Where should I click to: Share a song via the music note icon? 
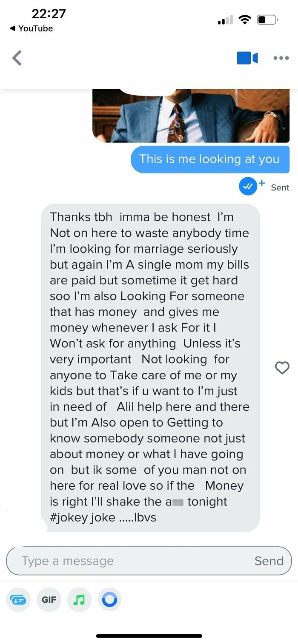click(79, 599)
